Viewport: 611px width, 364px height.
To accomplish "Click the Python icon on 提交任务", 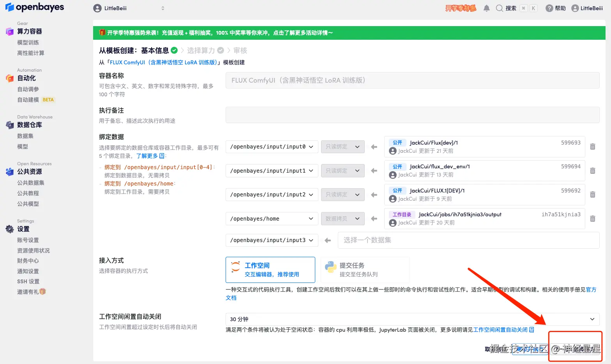I will [330, 267].
